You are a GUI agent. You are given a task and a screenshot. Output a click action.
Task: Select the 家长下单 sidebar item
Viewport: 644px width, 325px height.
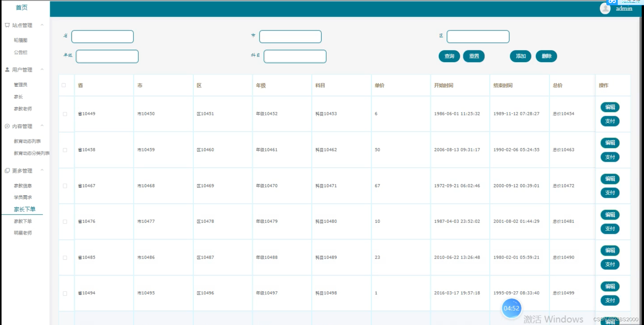[x=25, y=209]
